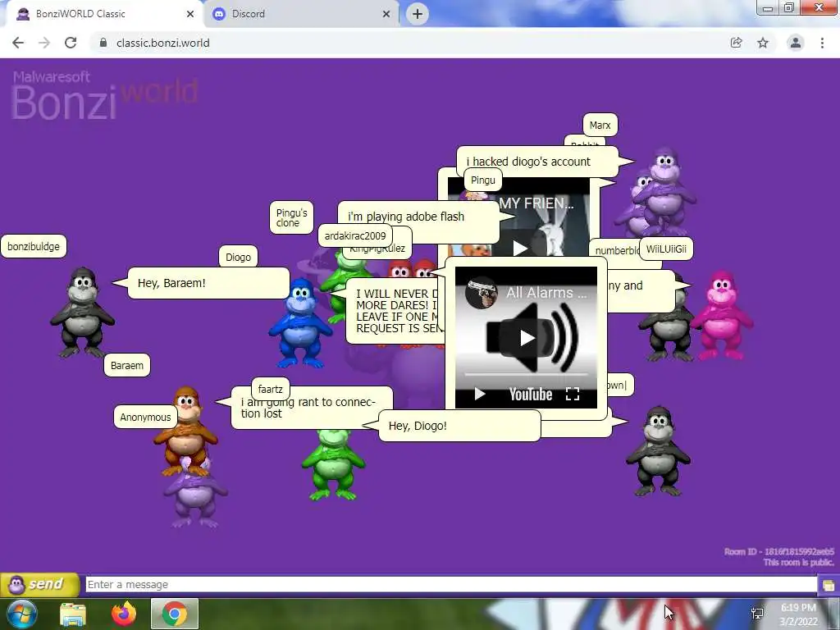The height and width of the screenshot is (630, 840).
Task: Click the black Bonzi under bonzibuldge
Action: [82, 313]
